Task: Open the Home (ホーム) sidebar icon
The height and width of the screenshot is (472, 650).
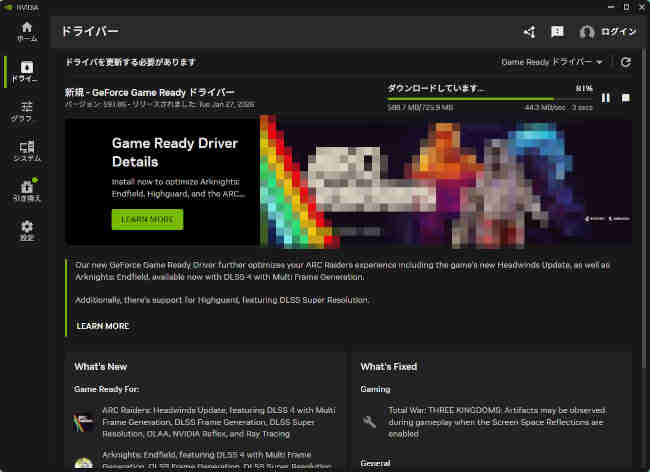Action: point(27,30)
